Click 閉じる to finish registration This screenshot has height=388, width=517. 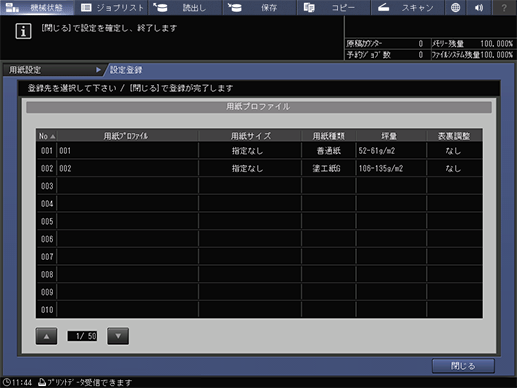[x=463, y=366]
